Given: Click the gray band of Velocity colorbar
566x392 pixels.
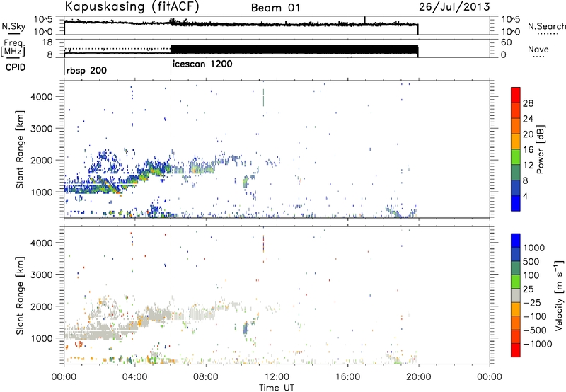Looking at the screenshot, I should coord(516,295).
